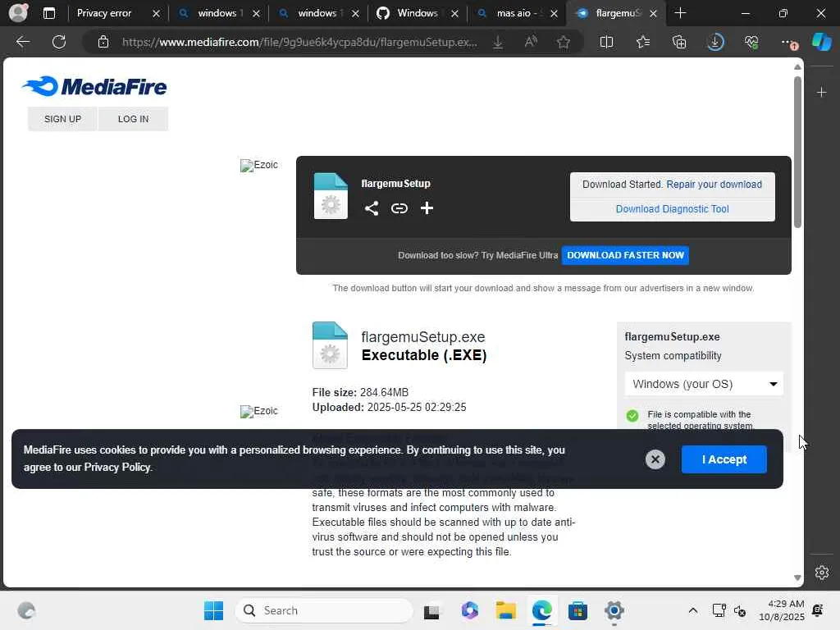
Task: Open File Explorer from taskbar
Action: pyautogui.click(x=505, y=610)
